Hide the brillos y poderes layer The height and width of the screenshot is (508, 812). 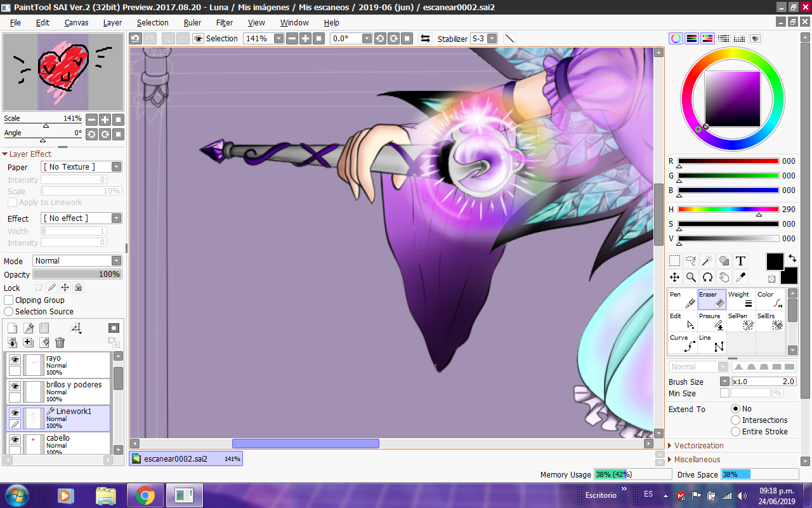(x=15, y=386)
